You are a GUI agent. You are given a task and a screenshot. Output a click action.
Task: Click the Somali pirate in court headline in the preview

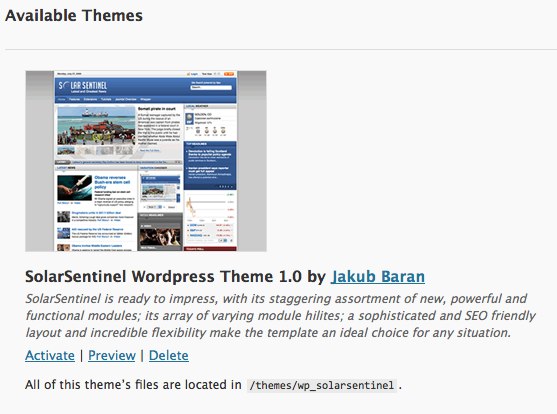(157, 109)
